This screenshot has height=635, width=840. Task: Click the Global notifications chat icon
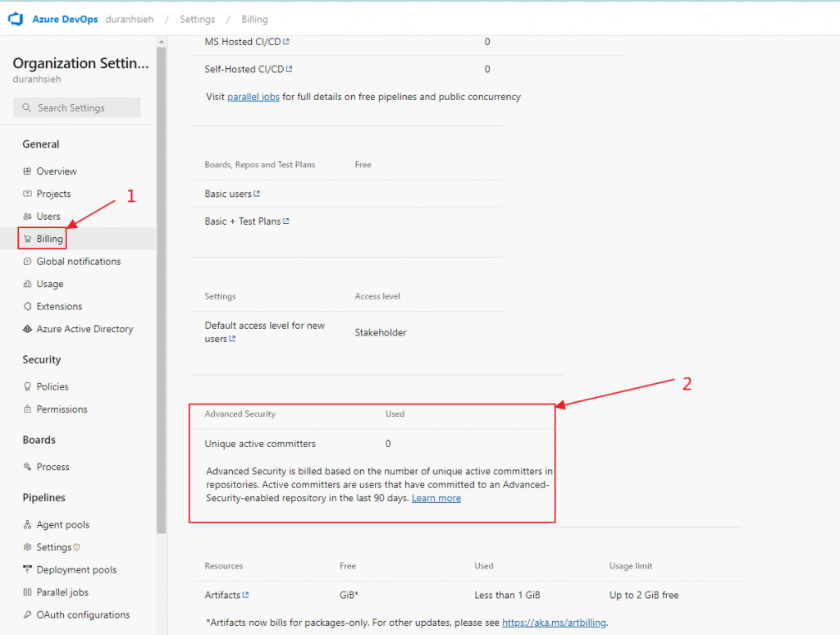(x=27, y=262)
